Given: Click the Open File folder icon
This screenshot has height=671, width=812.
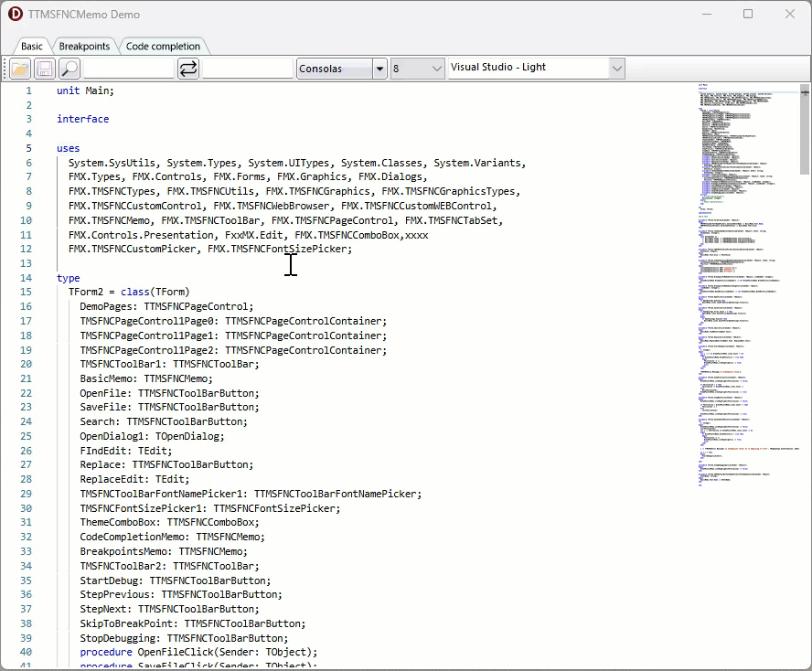Looking at the screenshot, I should (x=21, y=69).
